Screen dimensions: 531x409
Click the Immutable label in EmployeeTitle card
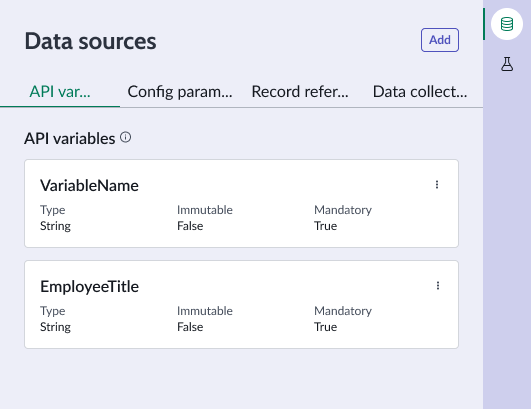[x=205, y=311]
